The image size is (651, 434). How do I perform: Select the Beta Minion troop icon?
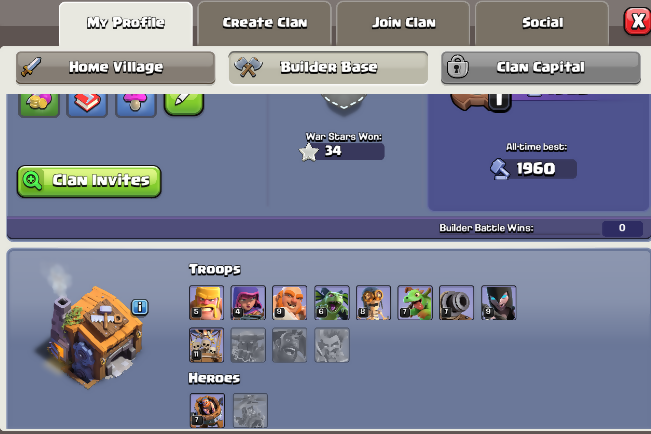tap(331, 302)
